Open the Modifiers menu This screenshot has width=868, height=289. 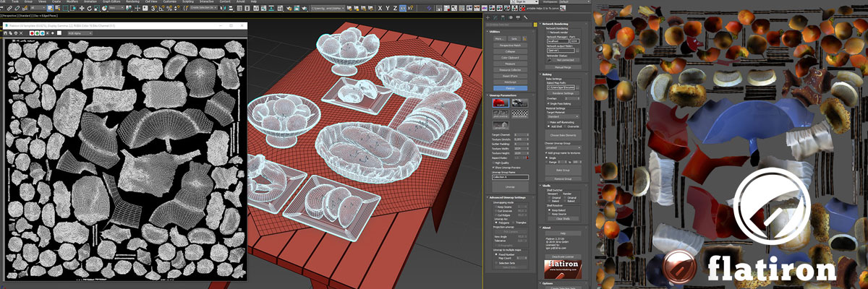click(x=72, y=2)
